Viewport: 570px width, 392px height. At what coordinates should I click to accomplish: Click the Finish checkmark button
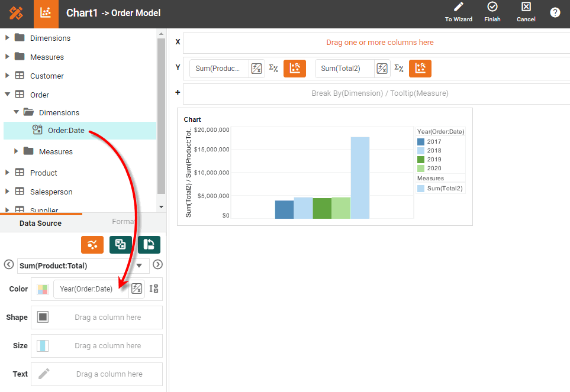pyautogui.click(x=492, y=8)
